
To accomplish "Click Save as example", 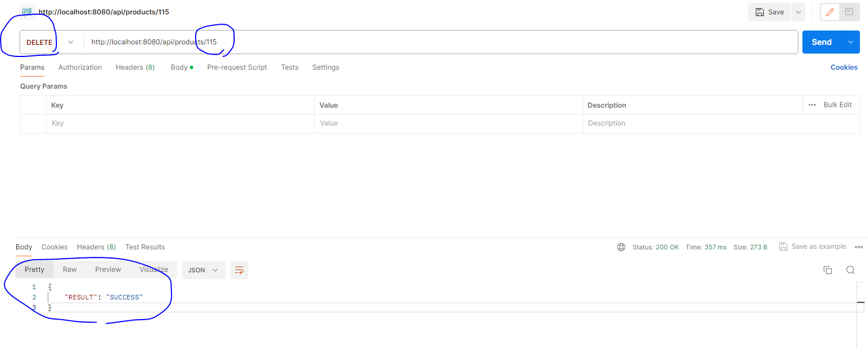I will (x=813, y=246).
